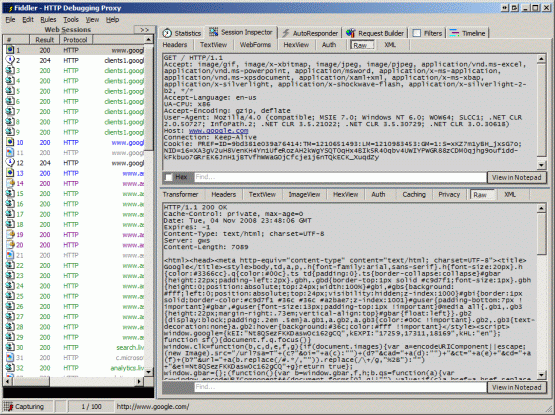Click the Capturing status text
This screenshot has height=415, width=555.
(29, 407)
